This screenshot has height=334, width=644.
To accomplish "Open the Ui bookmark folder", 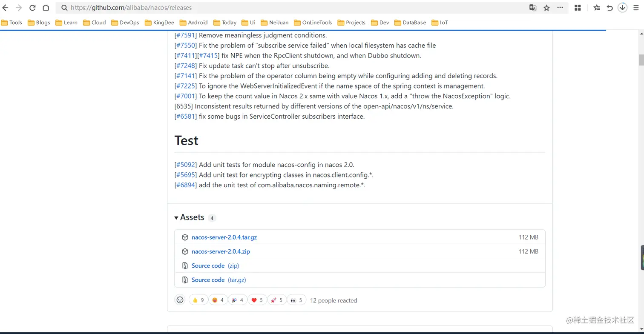I will point(249,23).
